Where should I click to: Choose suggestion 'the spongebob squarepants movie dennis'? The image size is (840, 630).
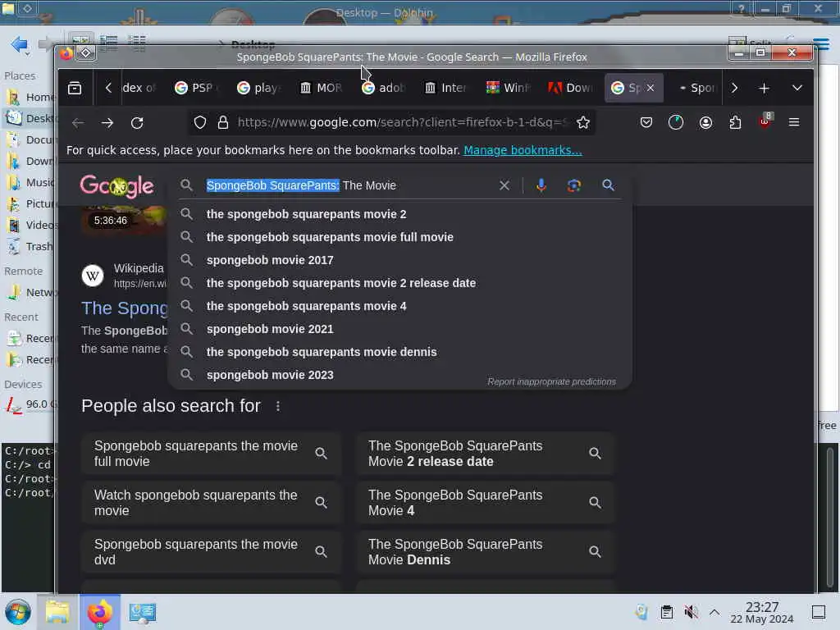[x=399, y=353]
